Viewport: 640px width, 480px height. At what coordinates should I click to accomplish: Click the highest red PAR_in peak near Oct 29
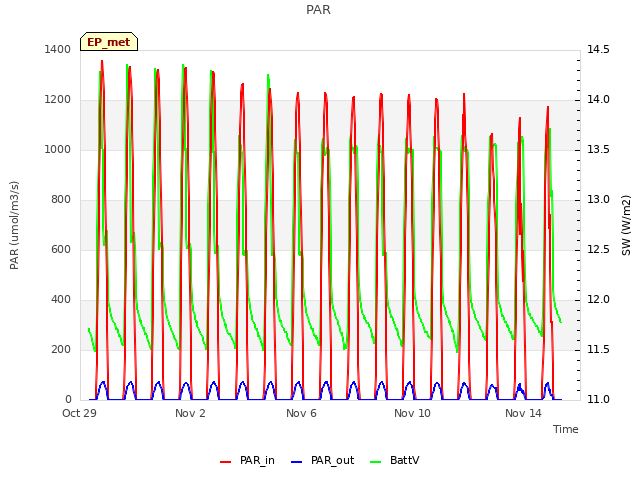[102, 61]
